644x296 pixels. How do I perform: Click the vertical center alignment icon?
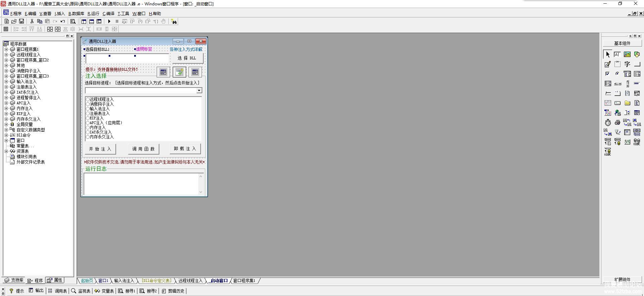point(58,29)
